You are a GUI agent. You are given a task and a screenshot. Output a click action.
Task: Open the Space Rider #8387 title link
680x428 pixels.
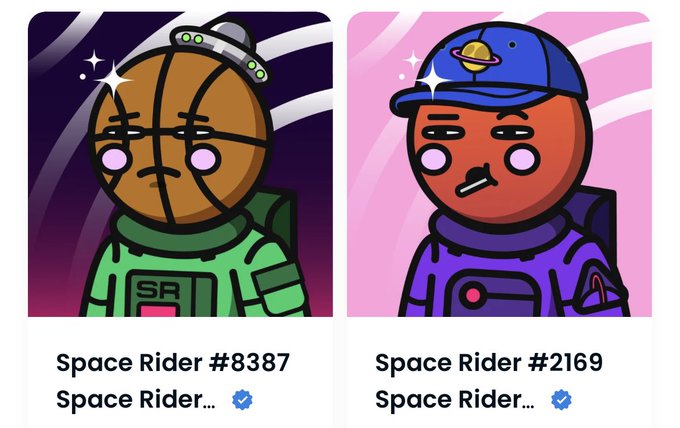173,363
